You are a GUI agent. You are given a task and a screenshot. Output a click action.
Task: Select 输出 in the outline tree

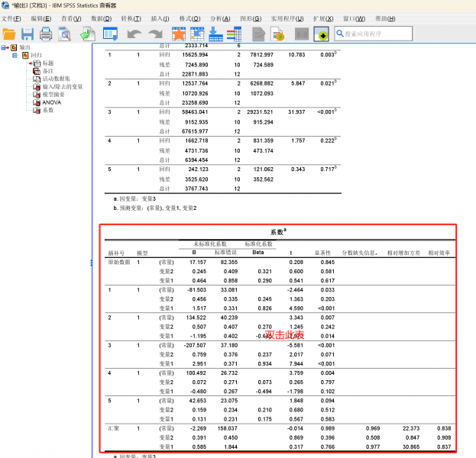pos(25,47)
